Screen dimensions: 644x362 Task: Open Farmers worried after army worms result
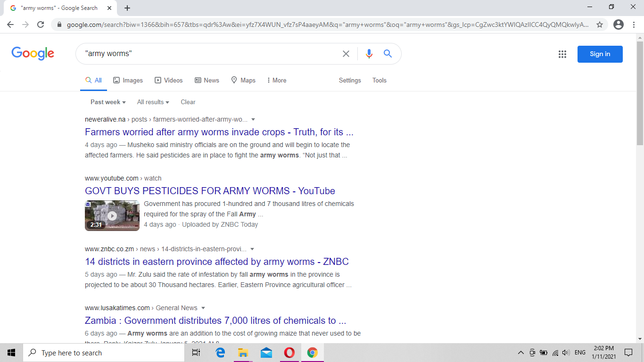click(x=219, y=132)
